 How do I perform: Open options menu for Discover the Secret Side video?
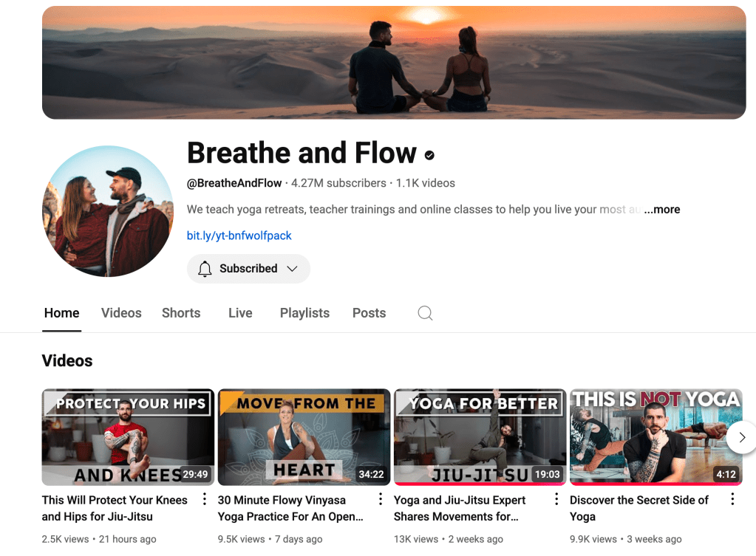(x=732, y=500)
